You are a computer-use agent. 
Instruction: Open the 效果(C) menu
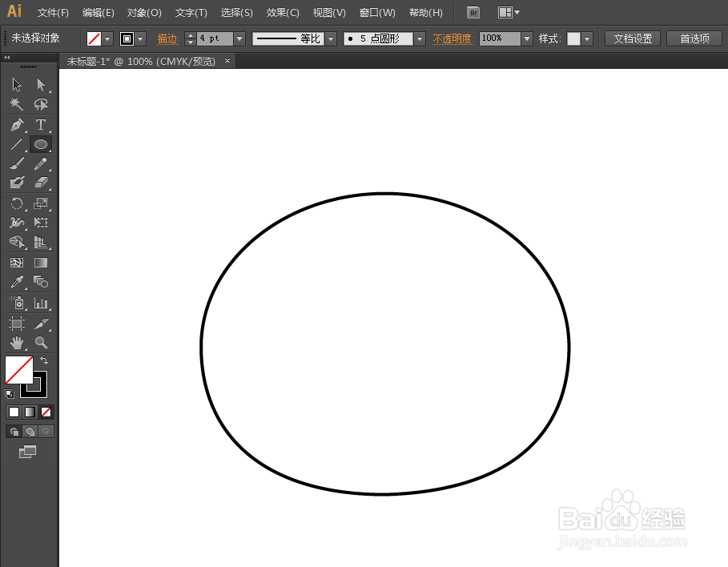tap(282, 13)
